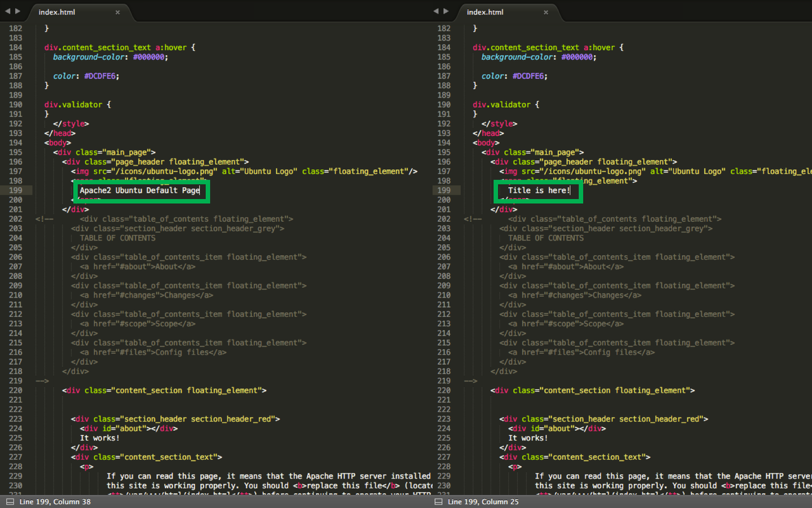Screen dimensions: 812x508
Task: Click the previous-tab arrow in the left pane
Action: [7, 11]
